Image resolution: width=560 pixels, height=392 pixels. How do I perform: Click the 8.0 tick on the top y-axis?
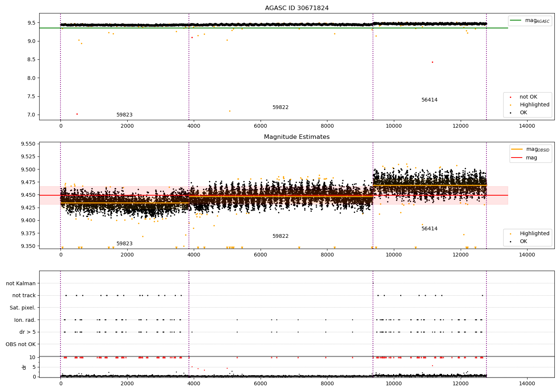(x=31, y=78)
